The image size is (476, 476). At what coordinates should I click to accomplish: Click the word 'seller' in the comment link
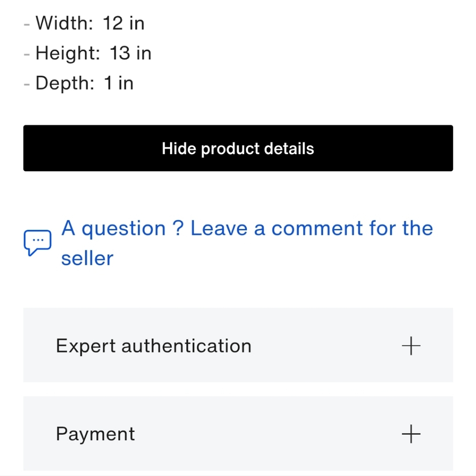(87, 258)
